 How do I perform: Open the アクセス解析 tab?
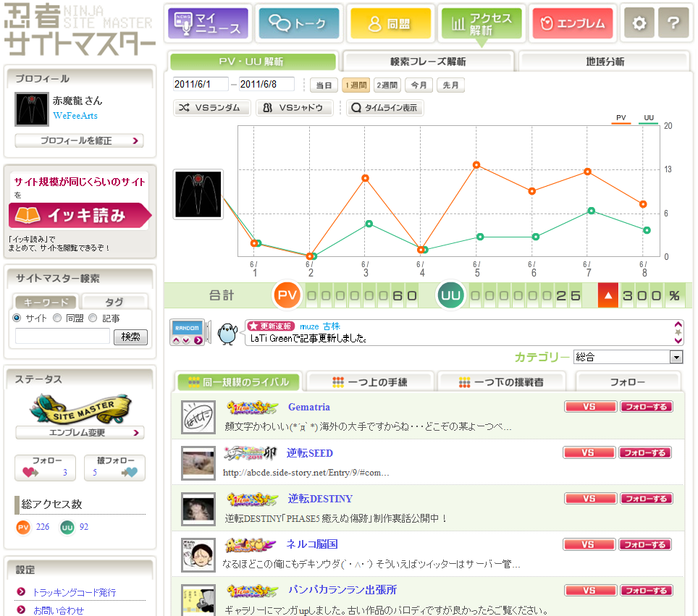[x=482, y=24]
